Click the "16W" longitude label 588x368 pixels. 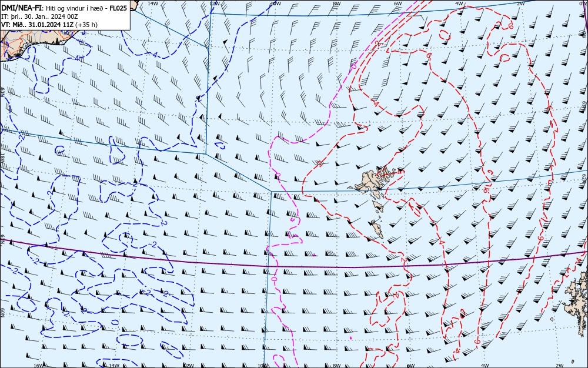[x=38, y=366]
